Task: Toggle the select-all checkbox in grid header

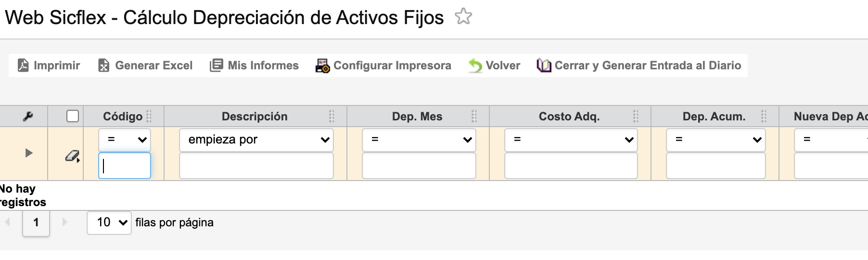Action: 73,116
